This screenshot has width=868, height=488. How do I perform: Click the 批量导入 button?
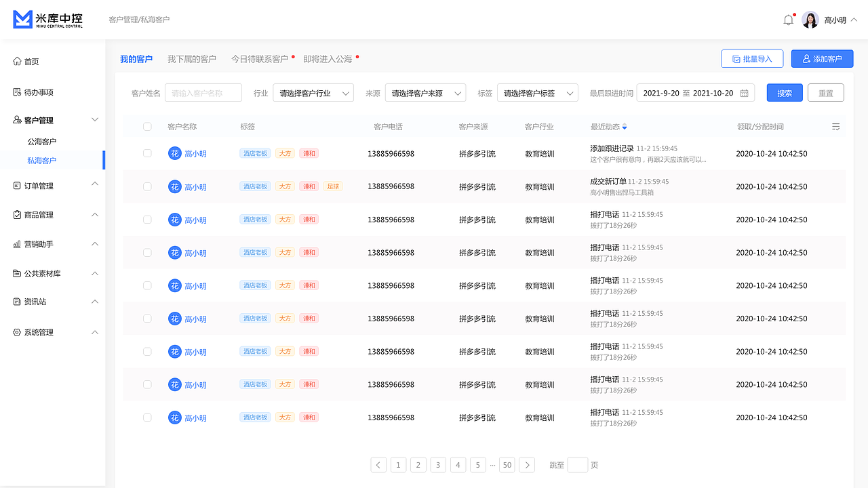click(752, 59)
